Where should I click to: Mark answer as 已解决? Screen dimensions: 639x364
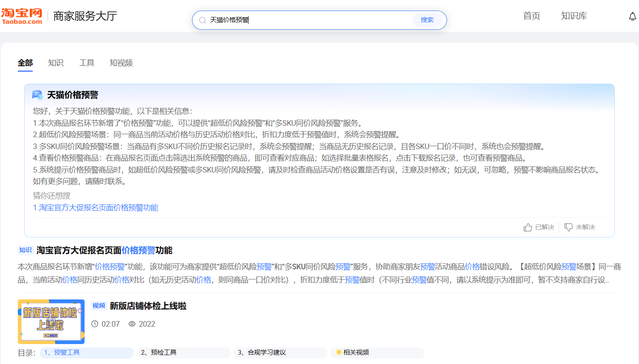[x=539, y=227]
